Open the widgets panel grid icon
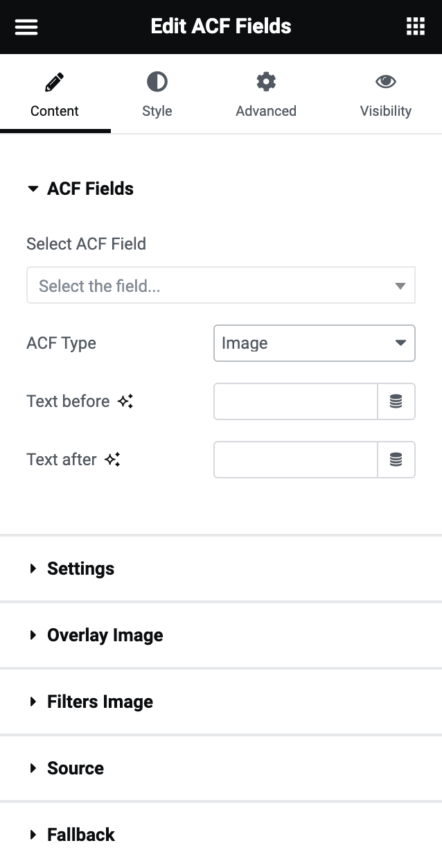442x868 pixels. 415,26
